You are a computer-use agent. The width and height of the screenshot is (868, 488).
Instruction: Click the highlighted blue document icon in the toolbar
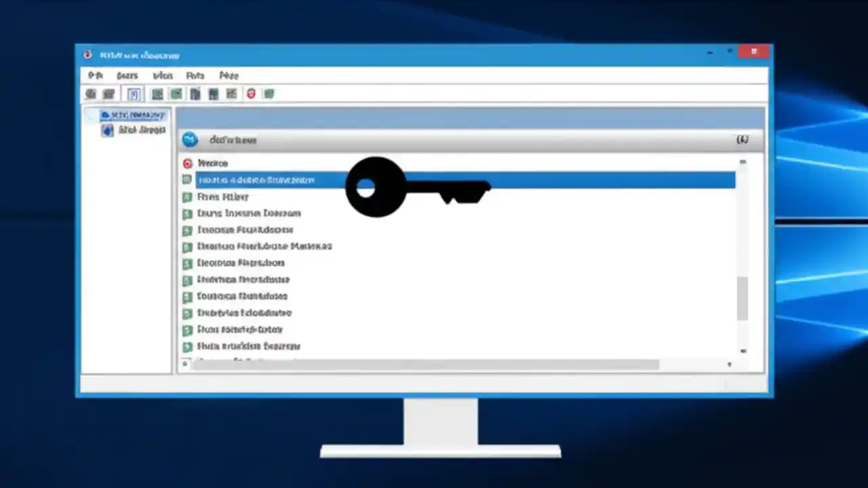133,94
